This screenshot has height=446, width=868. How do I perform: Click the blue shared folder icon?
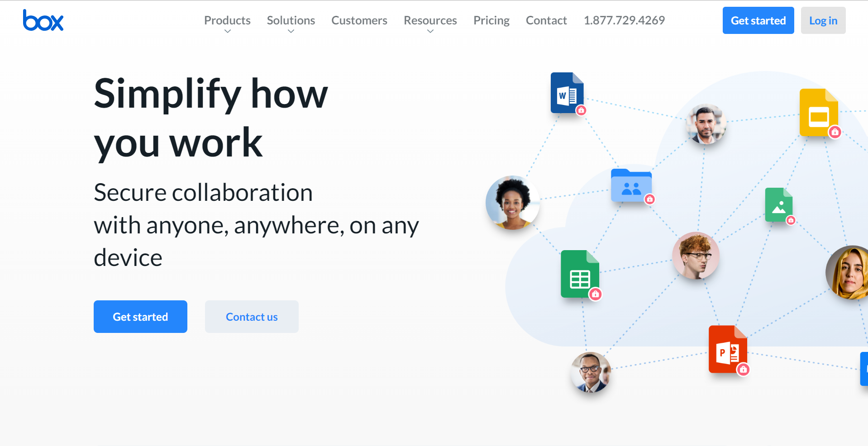pyautogui.click(x=631, y=185)
